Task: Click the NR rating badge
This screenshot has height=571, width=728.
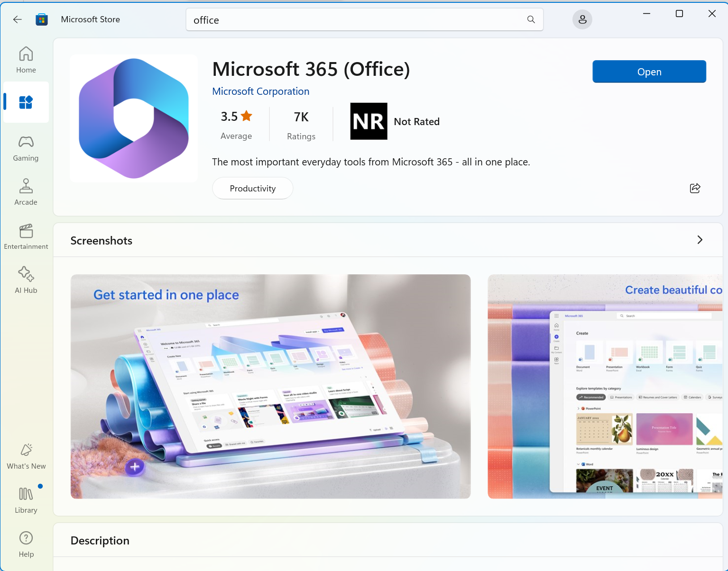Action: point(369,121)
